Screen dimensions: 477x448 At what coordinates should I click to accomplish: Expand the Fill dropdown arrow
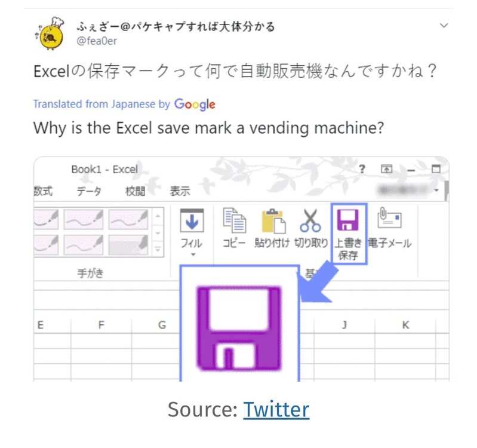click(x=193, y=254)
